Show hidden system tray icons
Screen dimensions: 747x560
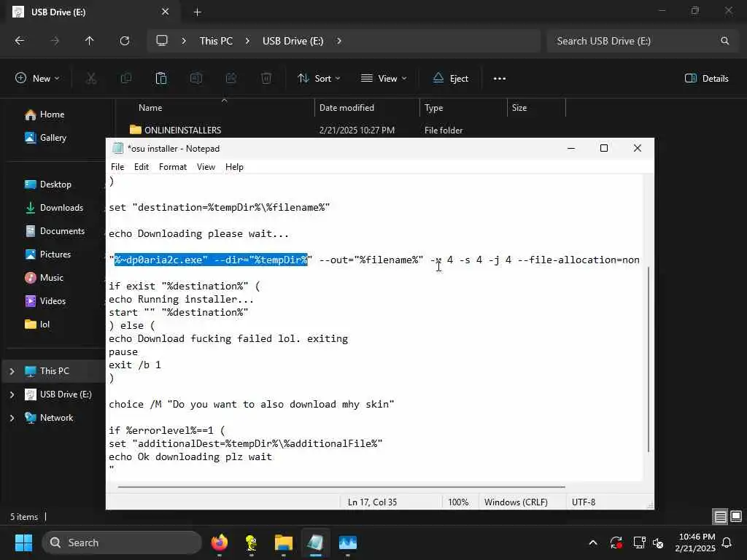(x=593, y=542)
